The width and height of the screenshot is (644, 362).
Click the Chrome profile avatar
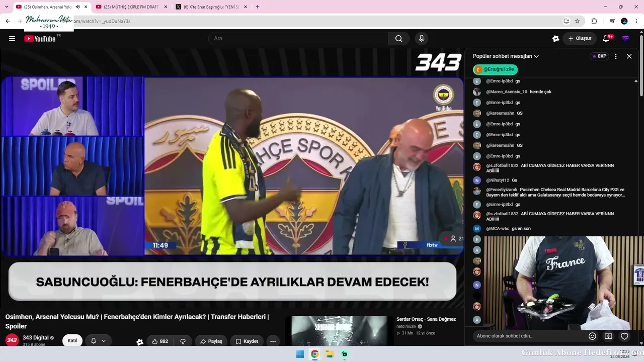(x=624, y=21)
